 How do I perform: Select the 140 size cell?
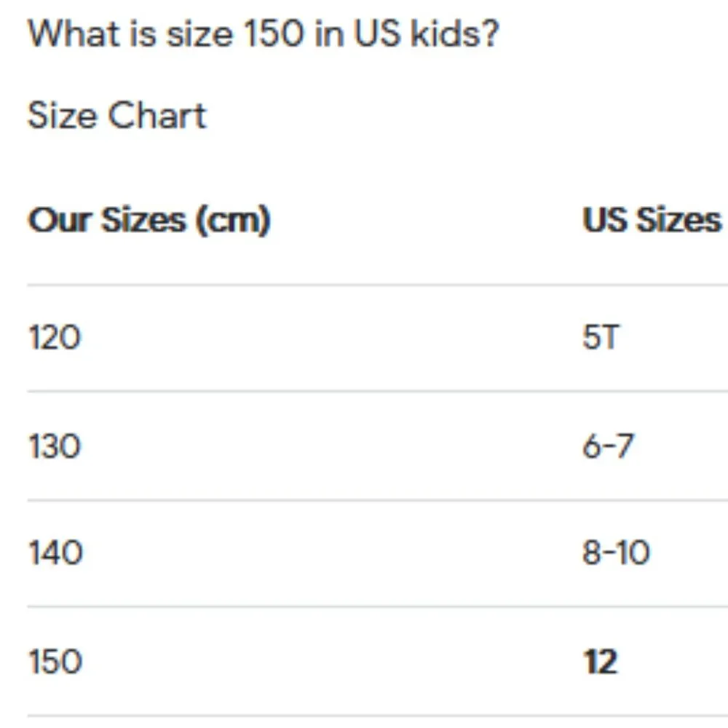point(56,553)
